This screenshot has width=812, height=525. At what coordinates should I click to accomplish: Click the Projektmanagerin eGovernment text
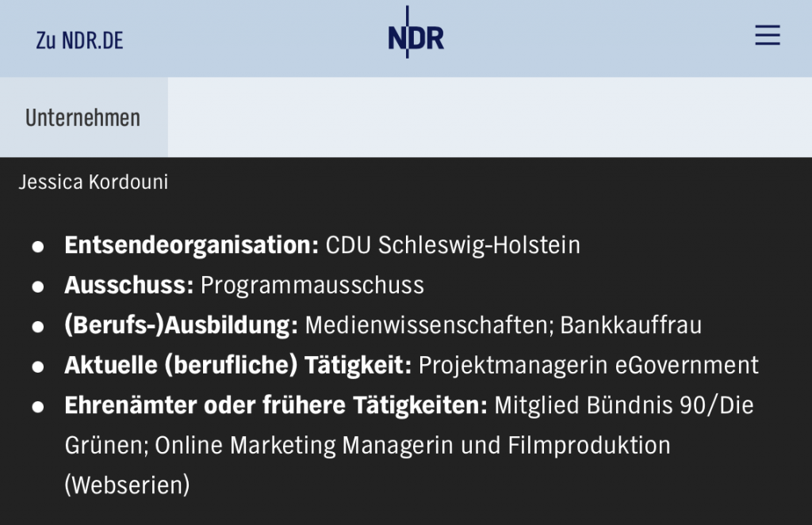[588, 366]
